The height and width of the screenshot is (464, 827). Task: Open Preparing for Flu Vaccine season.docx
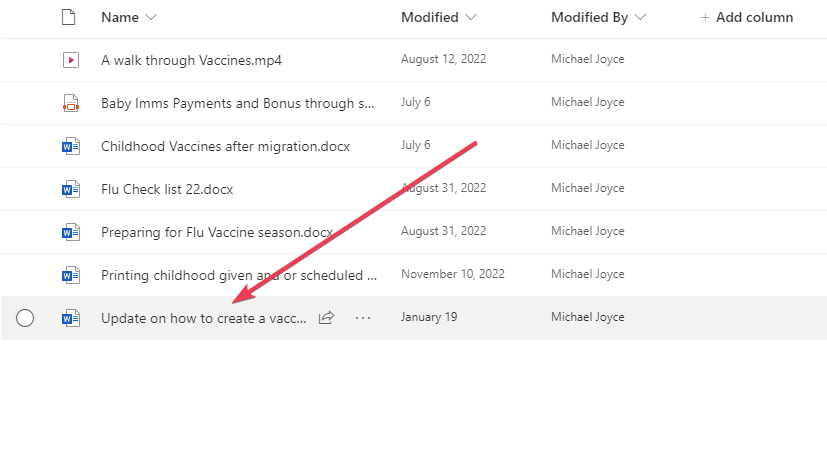tap(217, 233)
